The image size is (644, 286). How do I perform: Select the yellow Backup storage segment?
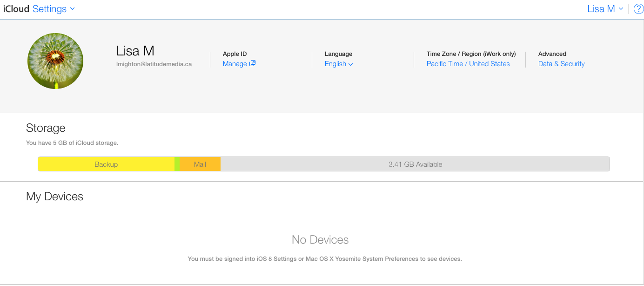tap(106, 164)
